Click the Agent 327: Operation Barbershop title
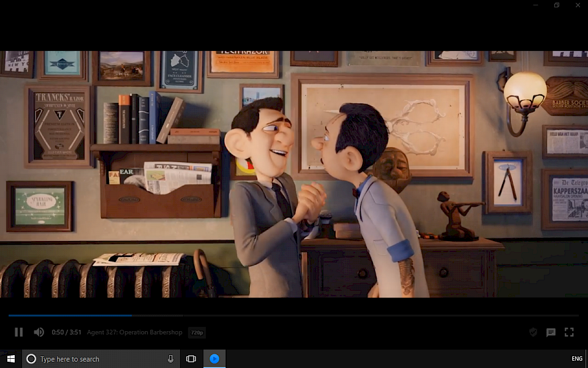This screenshot has width=588, height=368. click(135, 332)
